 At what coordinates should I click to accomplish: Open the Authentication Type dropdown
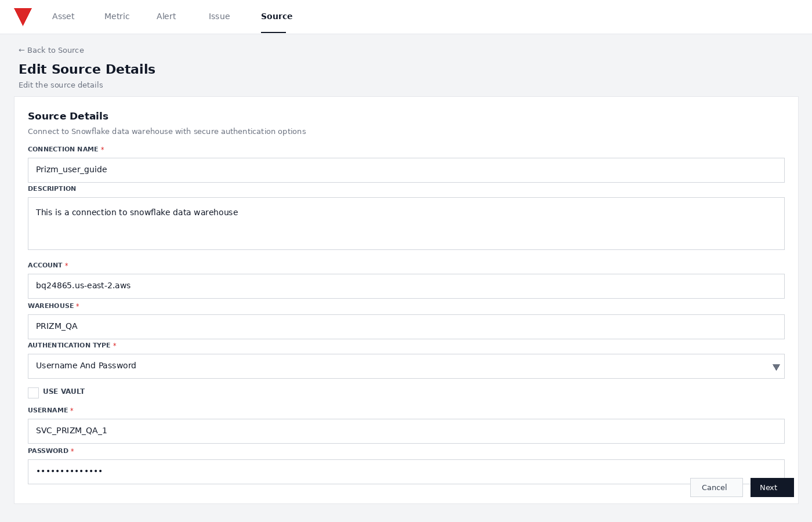coord(406,366)
